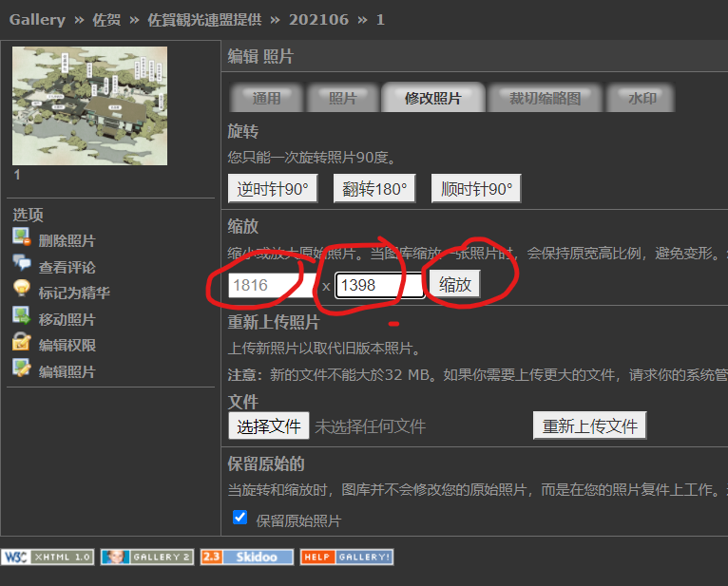Click the height field showing 1398
This screenshot has width=728, height=586.
(x=379, y=286)
